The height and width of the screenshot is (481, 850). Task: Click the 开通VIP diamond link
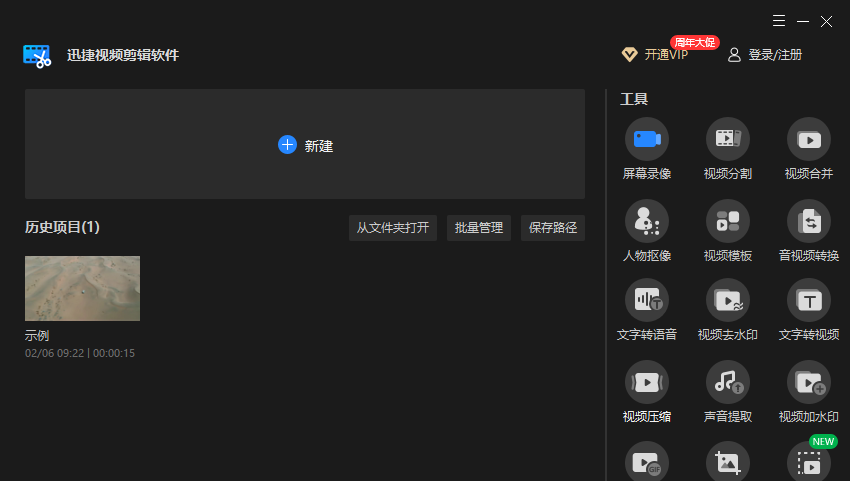click(x=655, y=55)
